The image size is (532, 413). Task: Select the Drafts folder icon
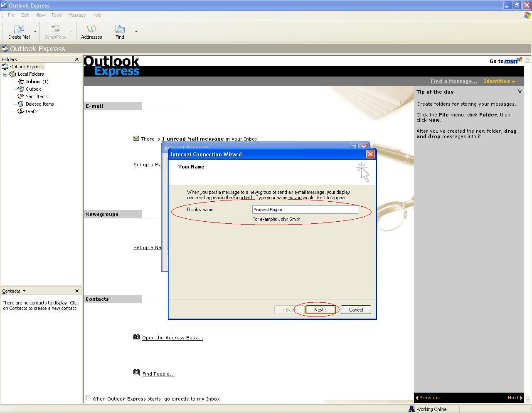(21, 111)
